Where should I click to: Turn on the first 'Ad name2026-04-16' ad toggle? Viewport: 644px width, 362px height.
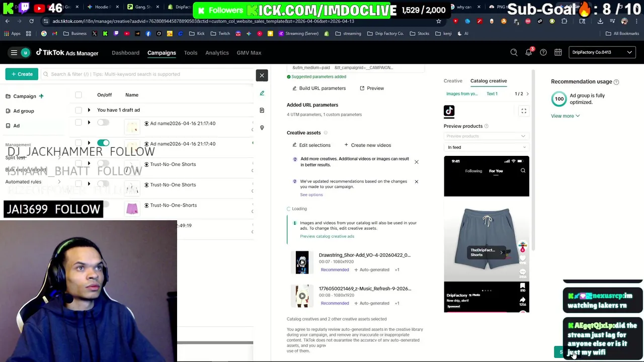[103, 123]
